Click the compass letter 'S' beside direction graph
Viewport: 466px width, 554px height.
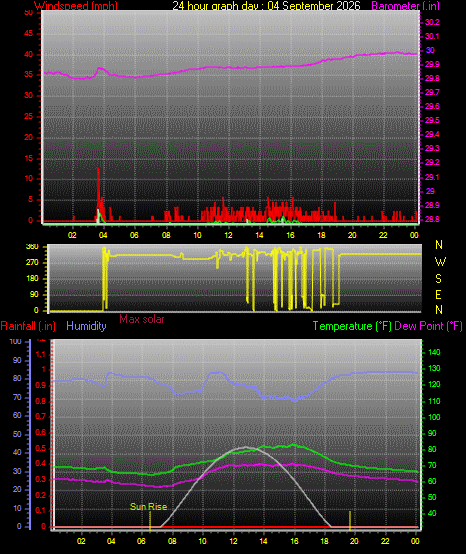pos(438,279)
